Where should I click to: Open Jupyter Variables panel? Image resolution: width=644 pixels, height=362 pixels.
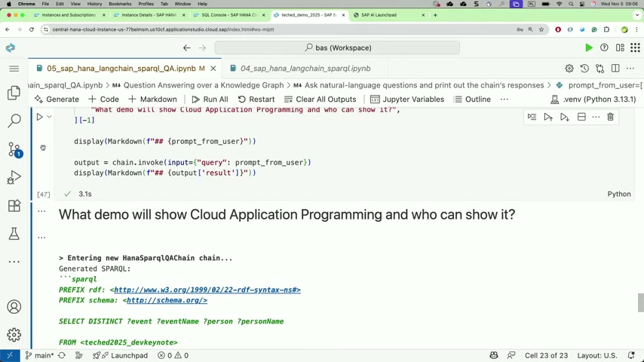point(407,99)
